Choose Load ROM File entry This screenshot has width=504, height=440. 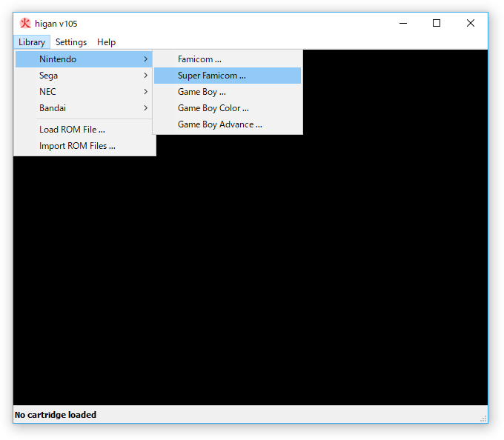[x=84, y=130]
